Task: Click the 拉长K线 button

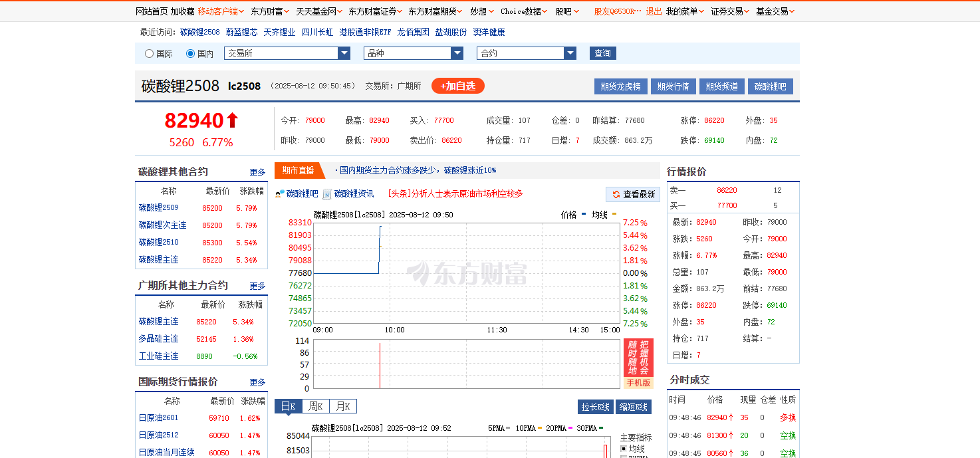Action: 595,407
